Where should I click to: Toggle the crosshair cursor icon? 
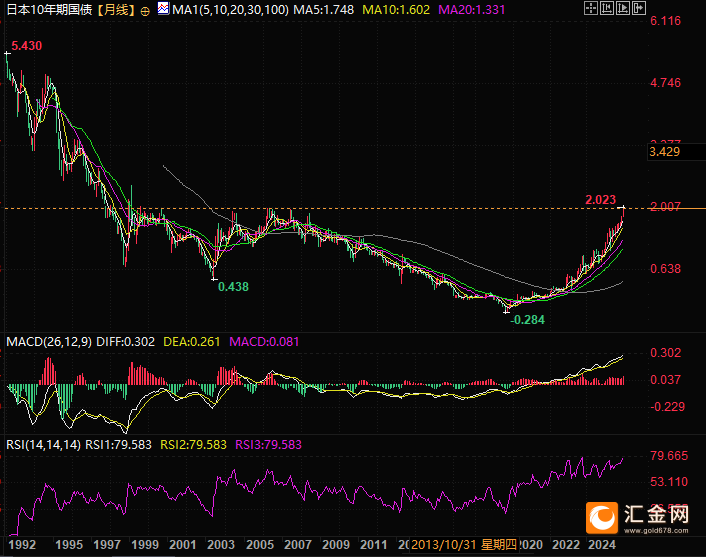591,8
